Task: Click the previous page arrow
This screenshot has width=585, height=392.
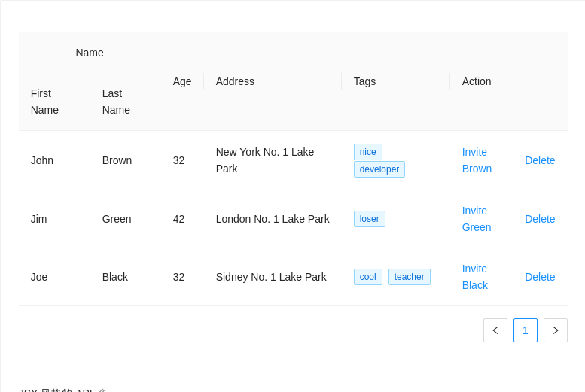Action: pyautogui.click(x=495, y=330)
